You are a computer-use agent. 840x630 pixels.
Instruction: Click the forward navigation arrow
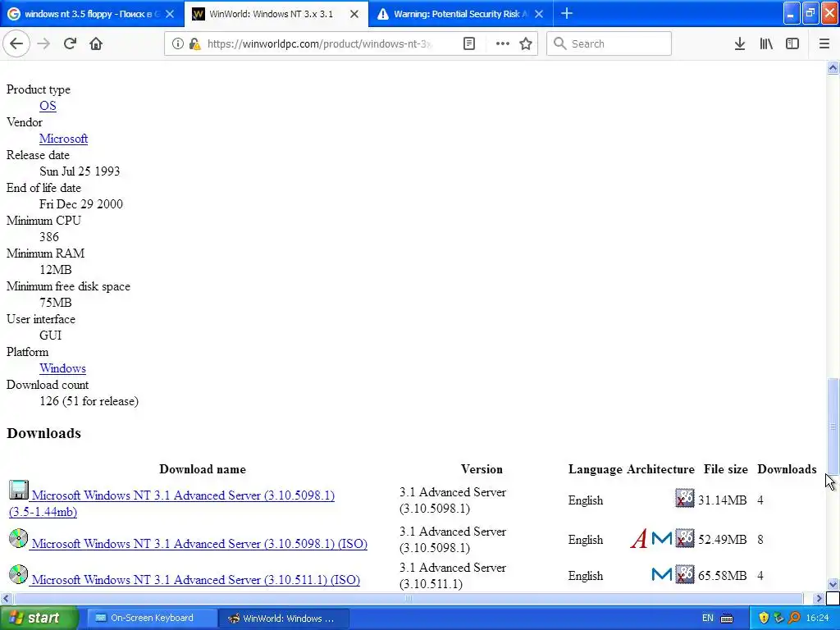pyautogui.click(x=43, y=44)
